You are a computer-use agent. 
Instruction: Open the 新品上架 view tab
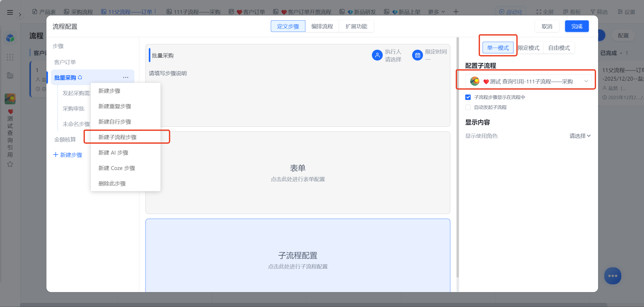click(402, 12)
